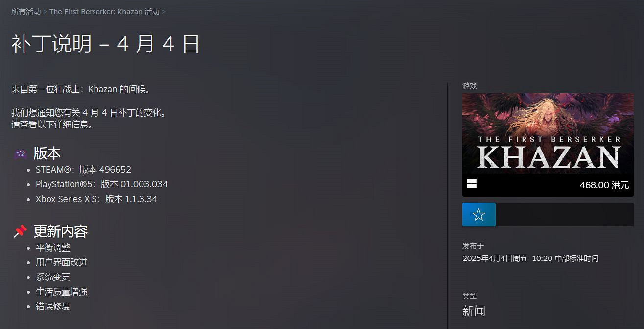Click the game controller emoji beside 版本

(20, 153)
